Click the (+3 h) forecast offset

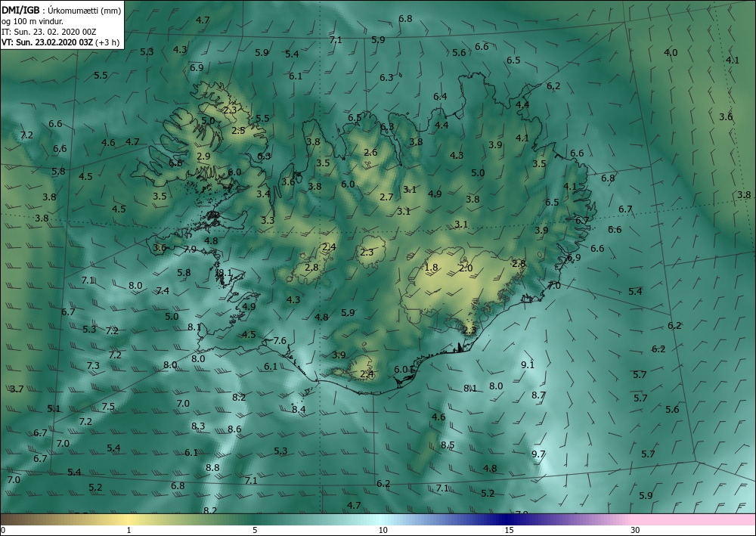(x=107, y=42)
